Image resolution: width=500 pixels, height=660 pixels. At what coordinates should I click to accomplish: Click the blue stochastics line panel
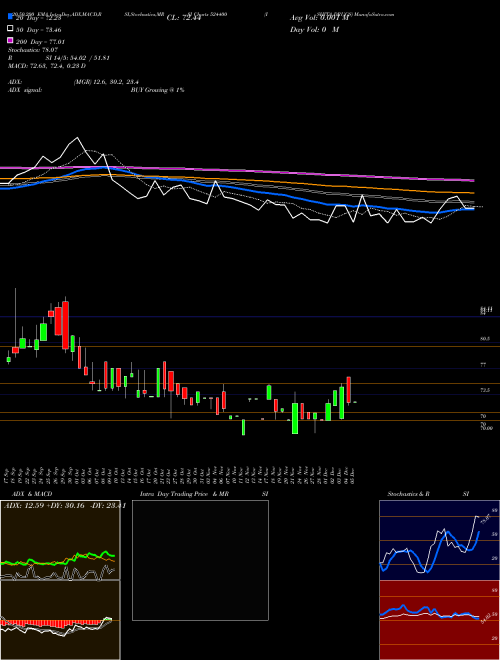[x=439, y=540]
